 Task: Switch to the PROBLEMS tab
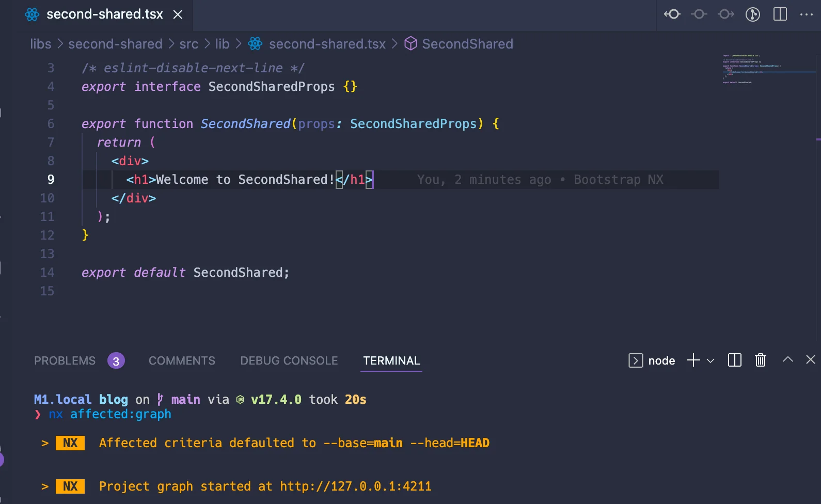(x=65, y=360)
